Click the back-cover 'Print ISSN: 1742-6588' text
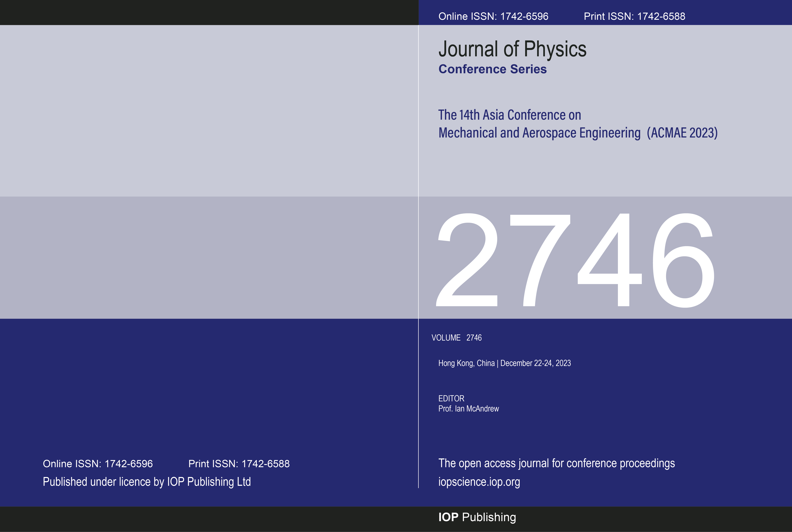 click(x=239, y=464)
